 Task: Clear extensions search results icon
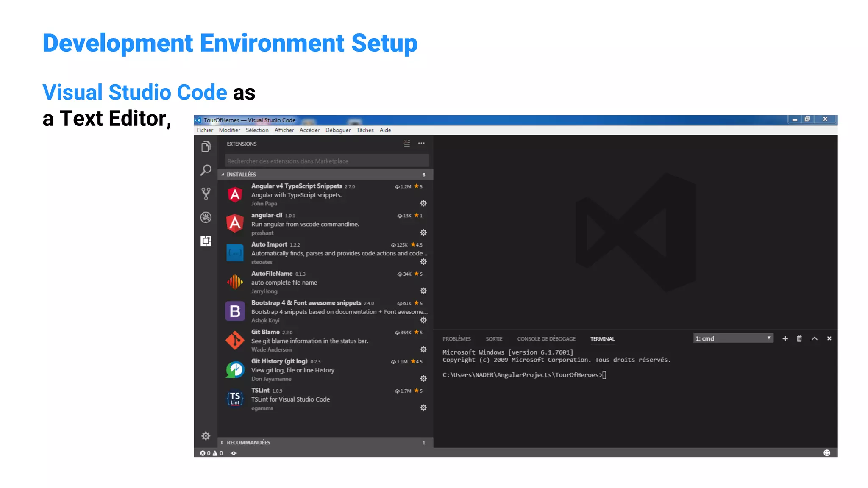[407, 144]
